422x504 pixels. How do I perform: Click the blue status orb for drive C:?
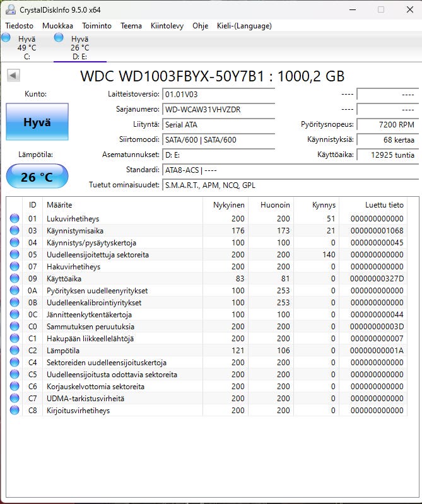(x=6, y=38)
